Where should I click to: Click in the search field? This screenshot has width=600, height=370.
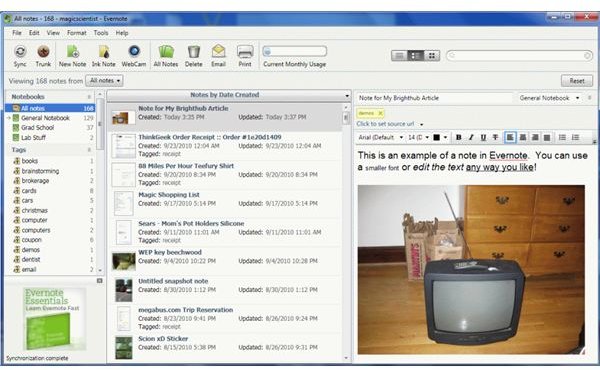pyautogui.click(x=520, y=56)
